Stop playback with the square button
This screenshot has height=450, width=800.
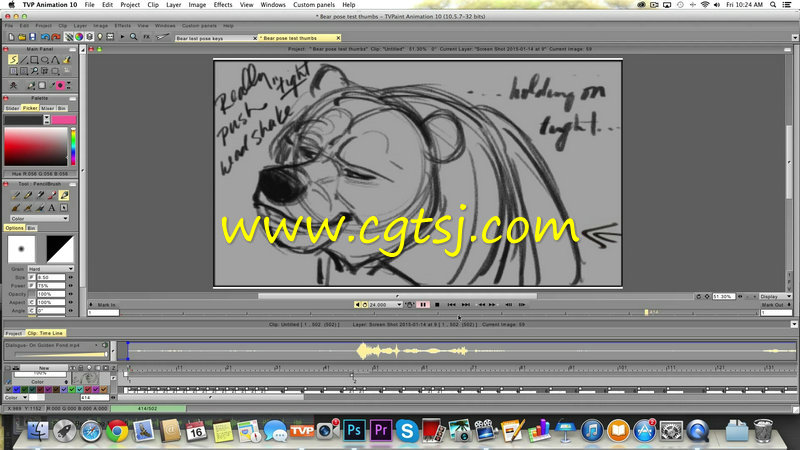437,305
